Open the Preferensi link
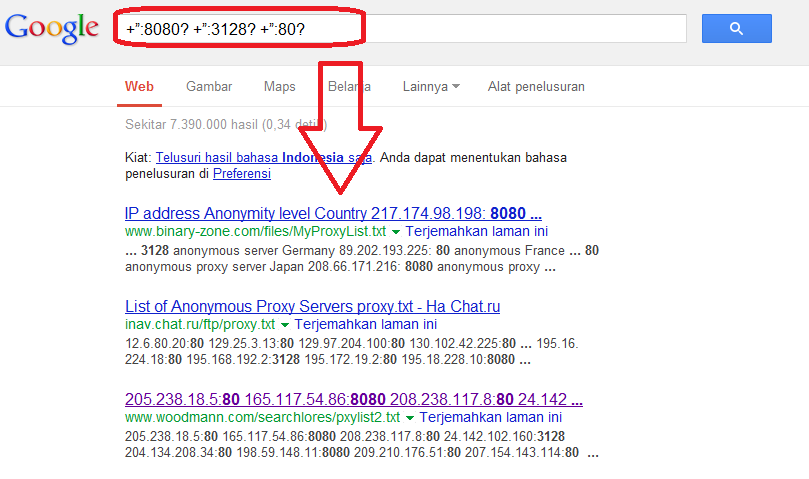Screen dimensions: 809x479 [241, 173]
